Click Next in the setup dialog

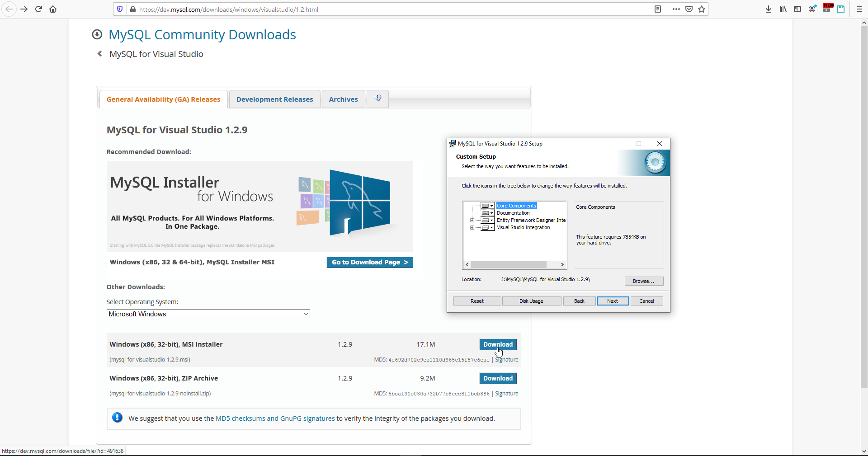coord(613,301)
